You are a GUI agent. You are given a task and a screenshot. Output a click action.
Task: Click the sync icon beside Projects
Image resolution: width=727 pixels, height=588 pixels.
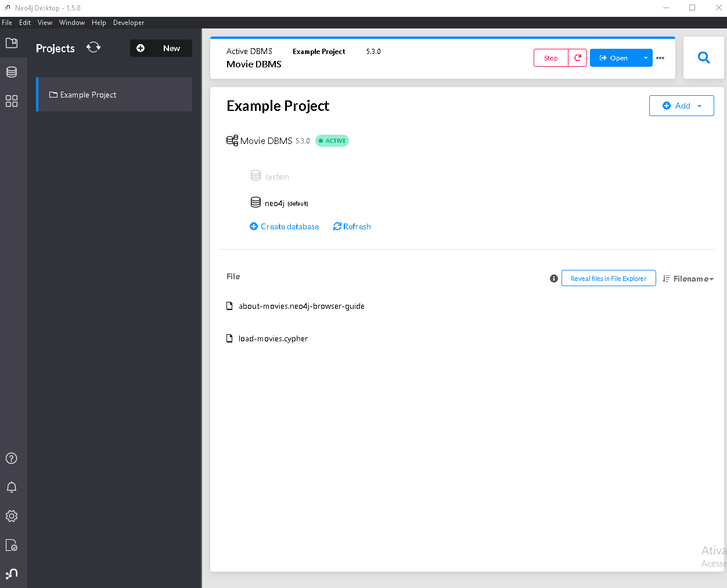point(93,48)
